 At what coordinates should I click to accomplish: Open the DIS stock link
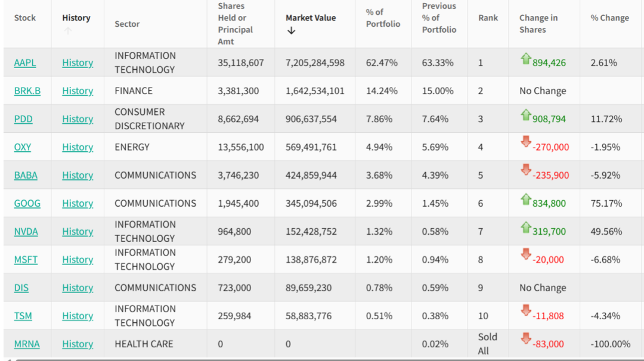[x=21, y=288]
